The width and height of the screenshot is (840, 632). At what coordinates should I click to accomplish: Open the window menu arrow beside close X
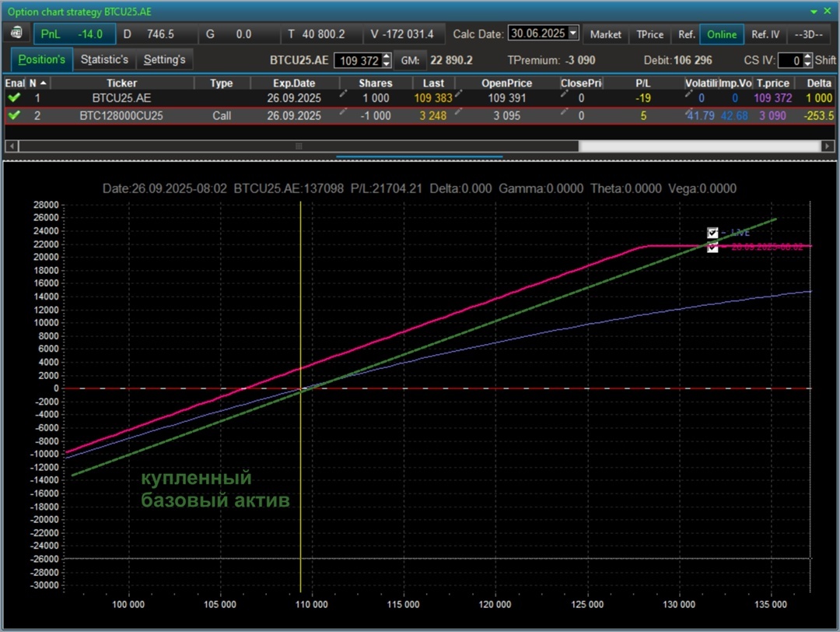(x=814, y=11)
